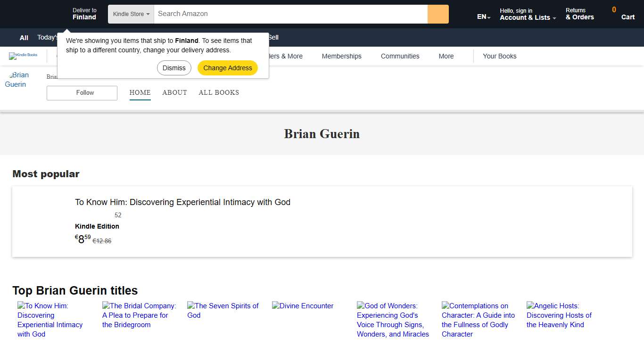This screenshot has height=362, width=644.
Task: Click the Kindle Books logo
Action: coord(24,56)
